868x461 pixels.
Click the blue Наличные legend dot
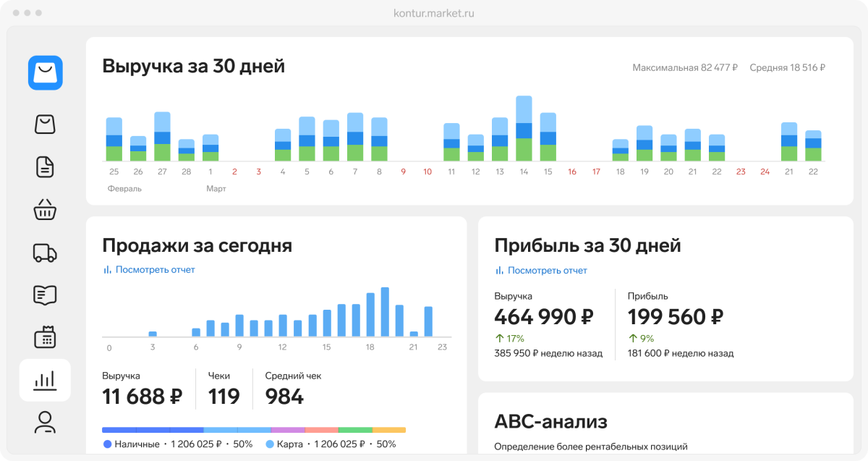(x=108, y=444)
